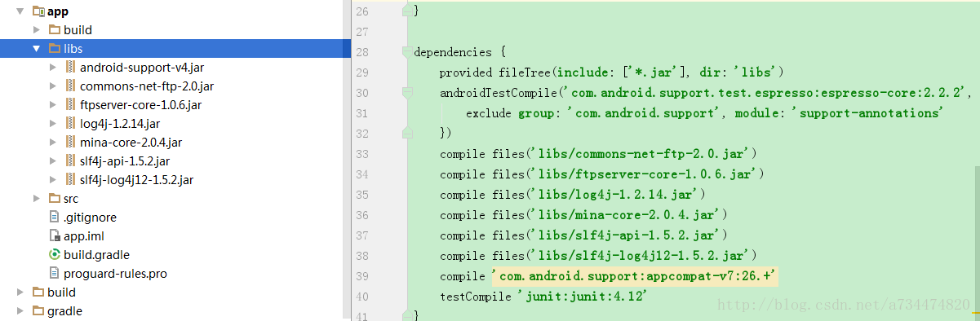
Task: Click the mina-core-2.0.4.jar file icon
Action: 71,143
